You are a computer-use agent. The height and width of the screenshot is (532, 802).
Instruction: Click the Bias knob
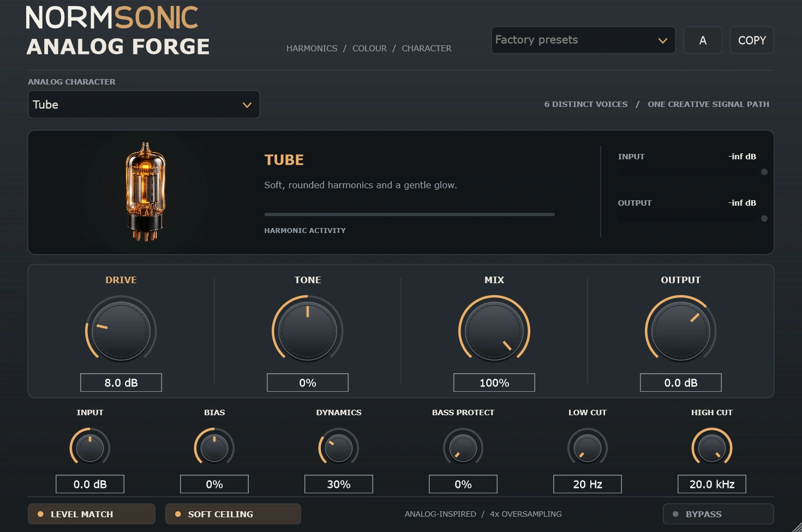[214, 448]
